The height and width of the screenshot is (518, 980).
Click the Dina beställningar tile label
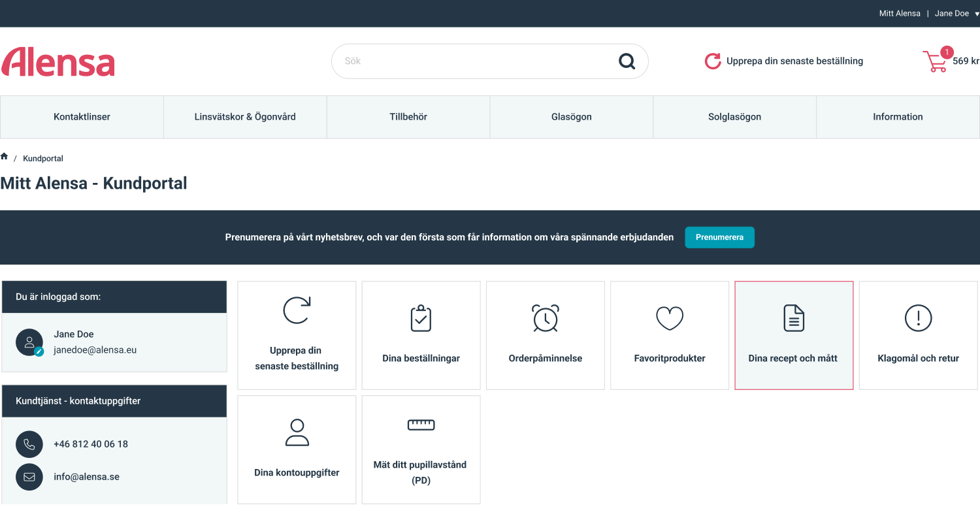pos(421,359)
